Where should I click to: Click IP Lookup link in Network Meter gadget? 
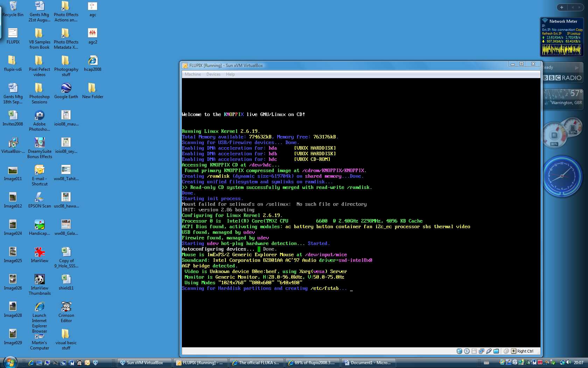574,34
